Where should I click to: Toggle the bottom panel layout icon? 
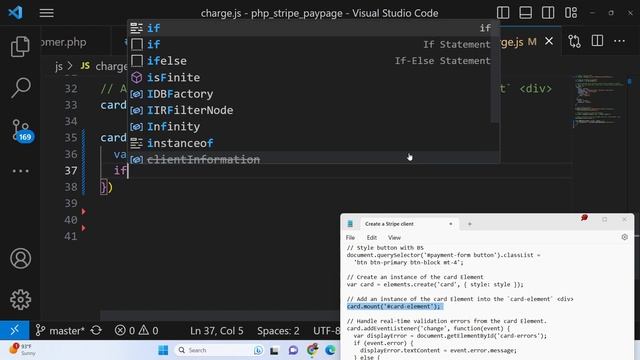(x=525, y=13)
